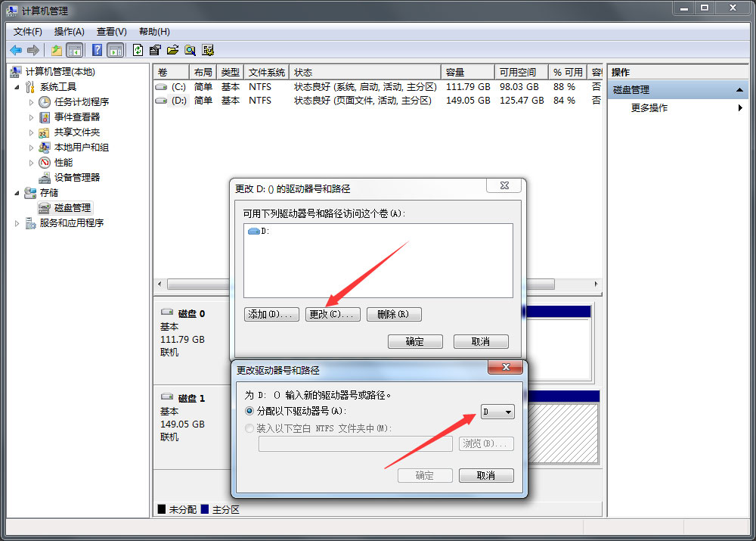Toggle the show/hide action pane icon
The width and height of the screenshot is (756, 541).
point(116,50)
